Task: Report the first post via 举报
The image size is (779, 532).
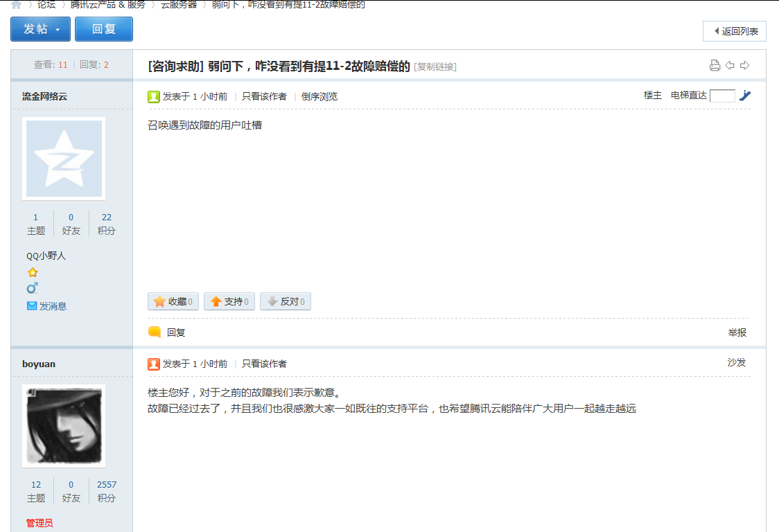Action: point(737,332)
